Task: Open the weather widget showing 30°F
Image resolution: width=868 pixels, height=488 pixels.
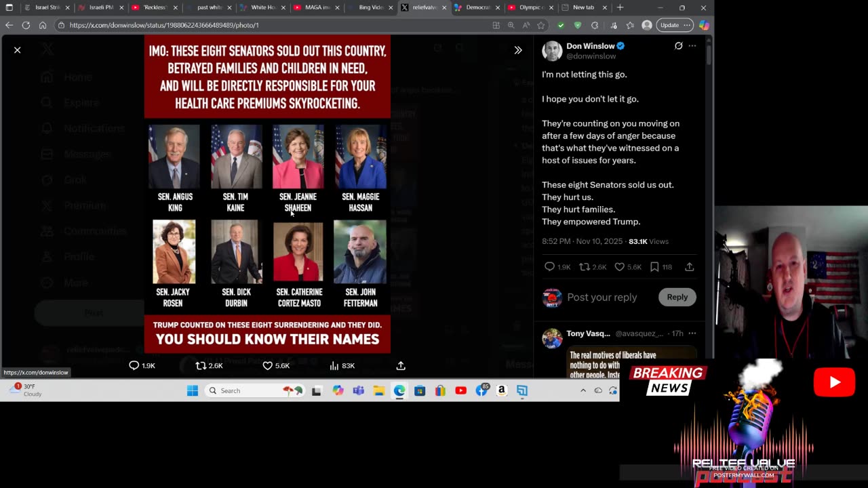Action: [x=27, y=390]
